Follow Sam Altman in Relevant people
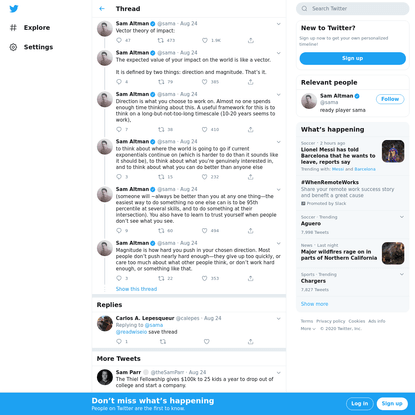Viewport: 415px width, 415px height. [x=390, y=99]
